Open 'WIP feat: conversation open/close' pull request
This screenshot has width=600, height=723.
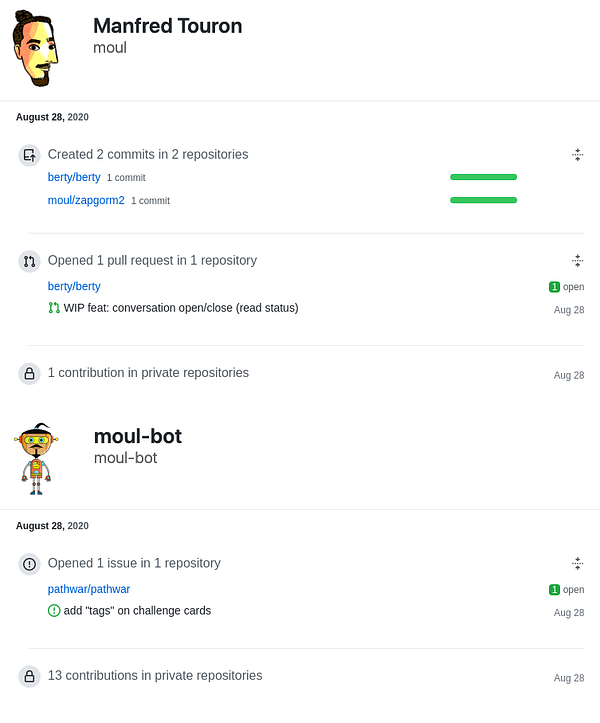tap(180, 308)
